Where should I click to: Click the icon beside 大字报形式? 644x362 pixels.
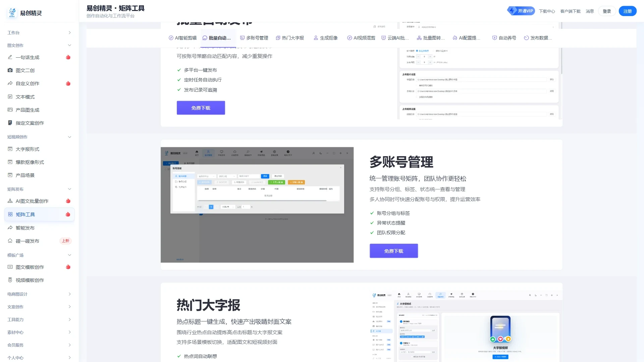coord(10,149)
